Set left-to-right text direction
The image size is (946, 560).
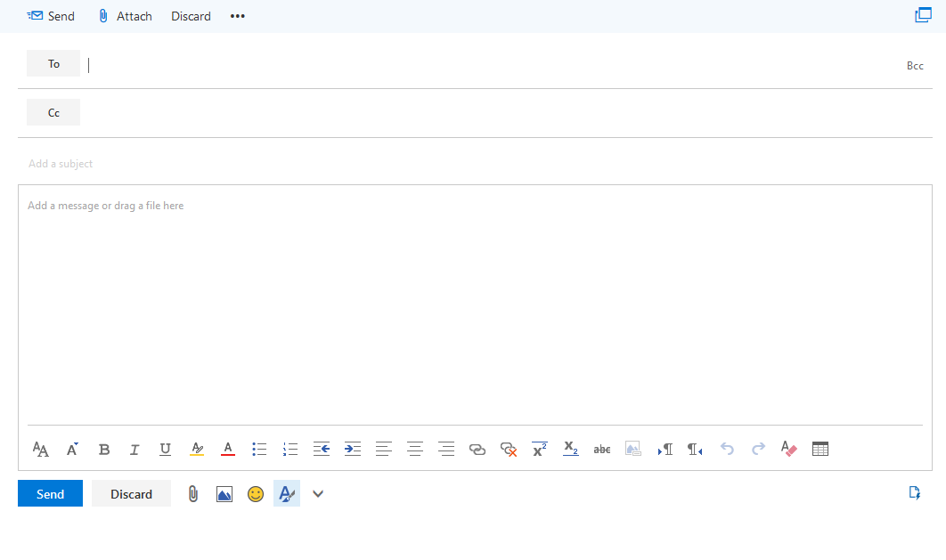[665, 449]
